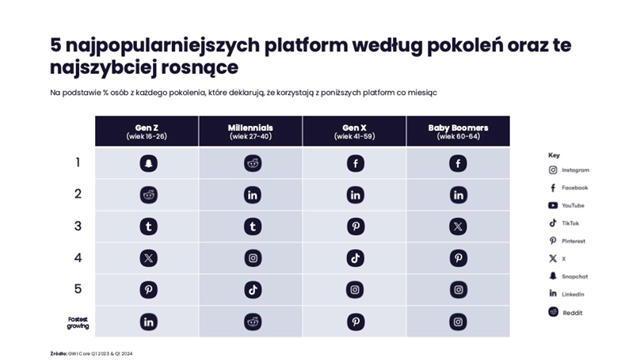Click the Snapchat icon in the Key legend
The height and width of the screenshot is (362, 644).
click(553, 276)
